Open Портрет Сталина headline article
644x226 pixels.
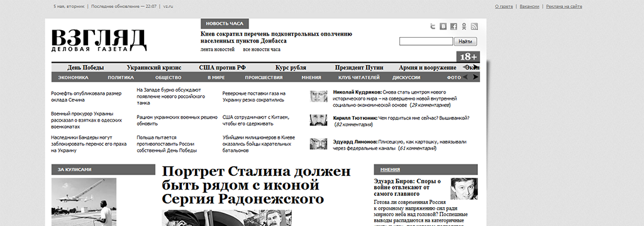(x=257, y=185)
